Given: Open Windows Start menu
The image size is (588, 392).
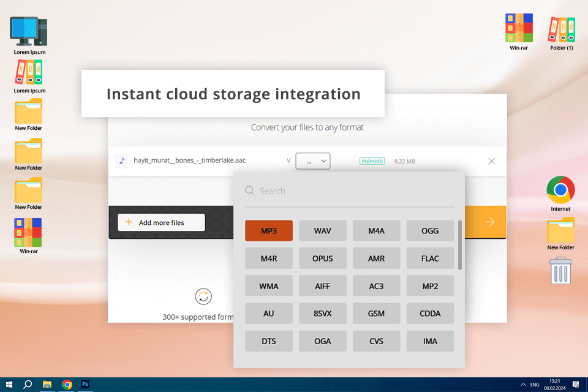Looking at the screenshot, I should (9, 385).
